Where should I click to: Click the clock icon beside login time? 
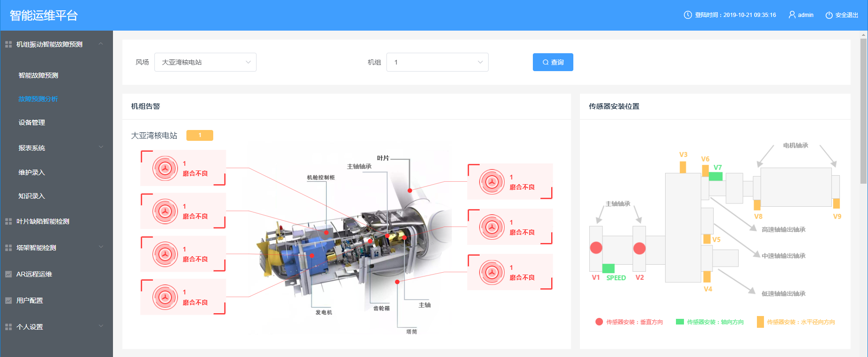(x=688, y=15)
